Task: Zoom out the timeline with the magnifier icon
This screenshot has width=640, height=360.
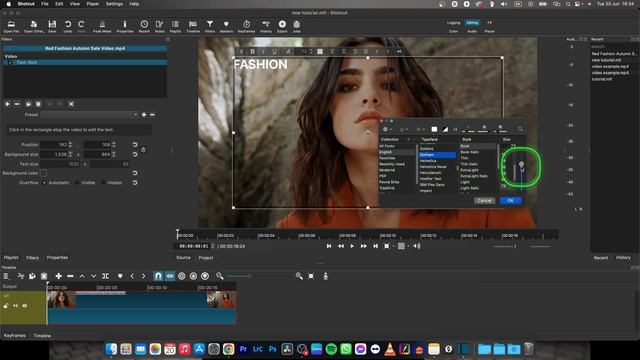Action: click(220, 276)
